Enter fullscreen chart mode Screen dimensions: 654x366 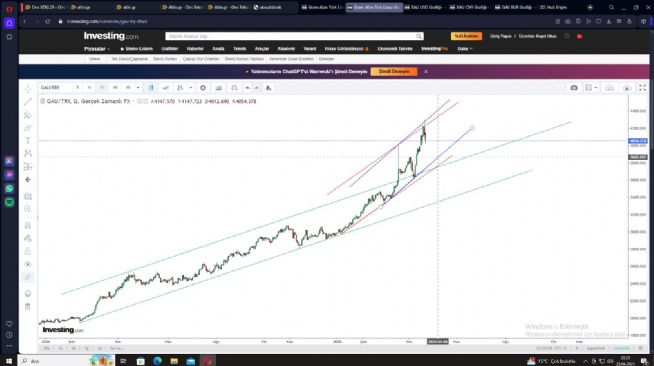click(642, 88)
